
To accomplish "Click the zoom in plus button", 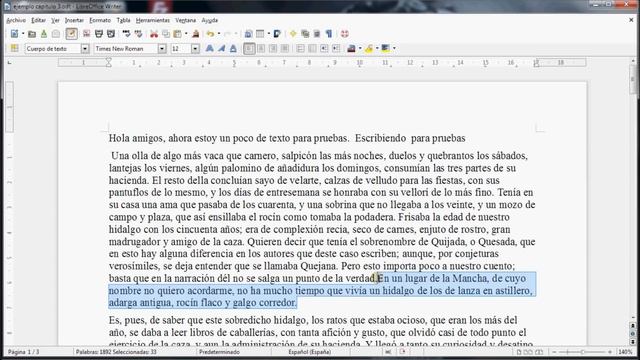I will point(610,352).
